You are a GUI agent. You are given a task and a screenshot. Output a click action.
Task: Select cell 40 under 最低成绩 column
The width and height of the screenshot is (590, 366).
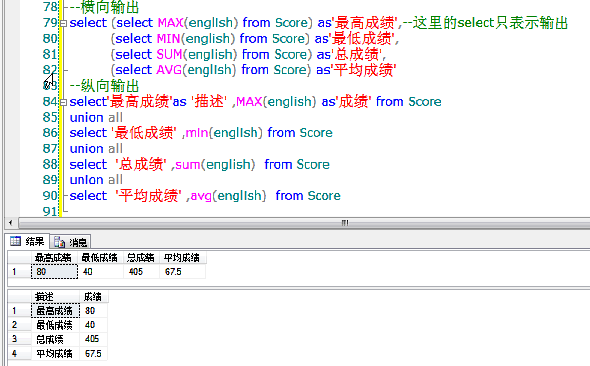[100, 272]
